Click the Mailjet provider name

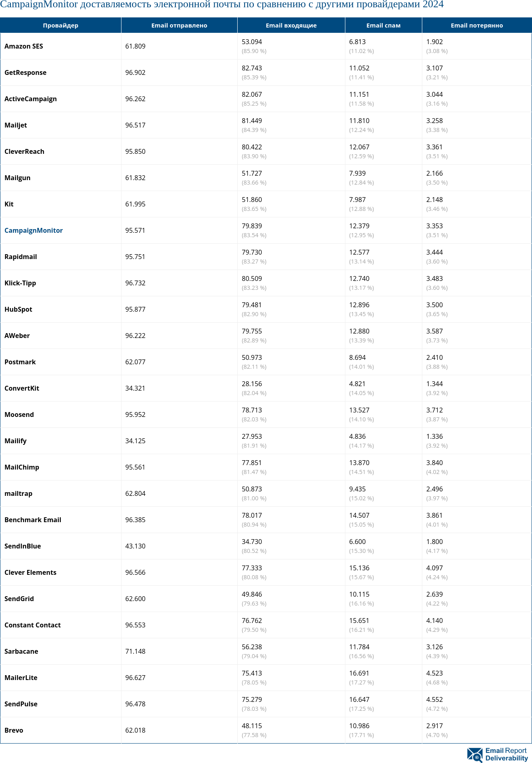click(x=16, y=125)
